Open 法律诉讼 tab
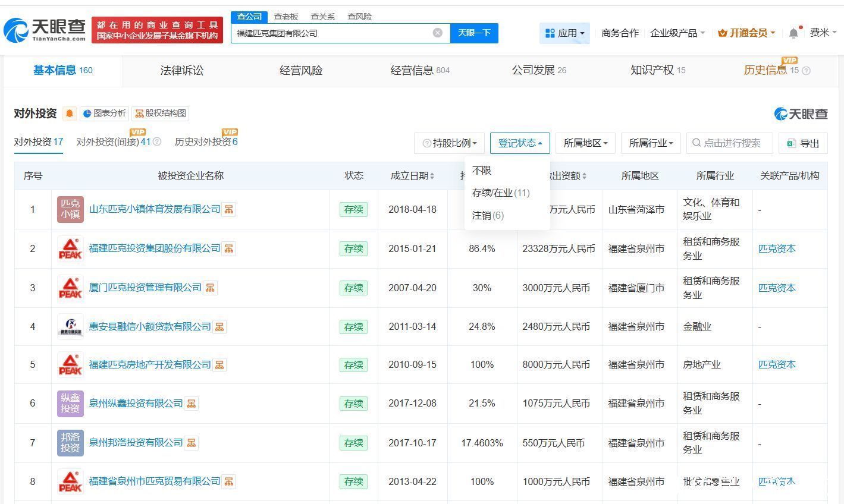 tap(182, 71)
